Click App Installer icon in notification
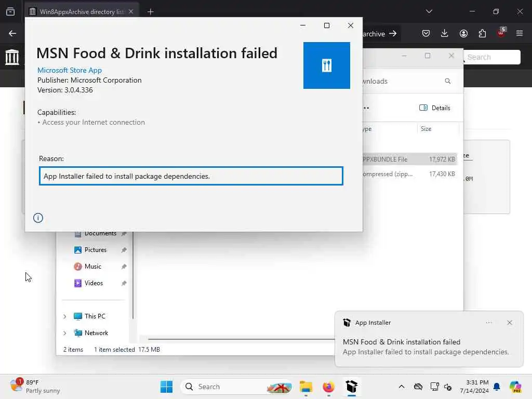 347,323
